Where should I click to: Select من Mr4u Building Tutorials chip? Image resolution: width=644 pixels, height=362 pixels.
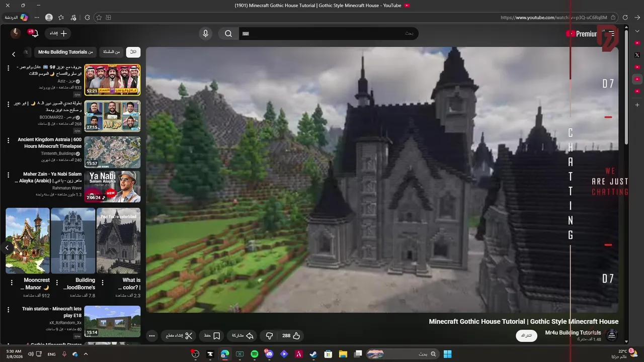click(65, 52)
